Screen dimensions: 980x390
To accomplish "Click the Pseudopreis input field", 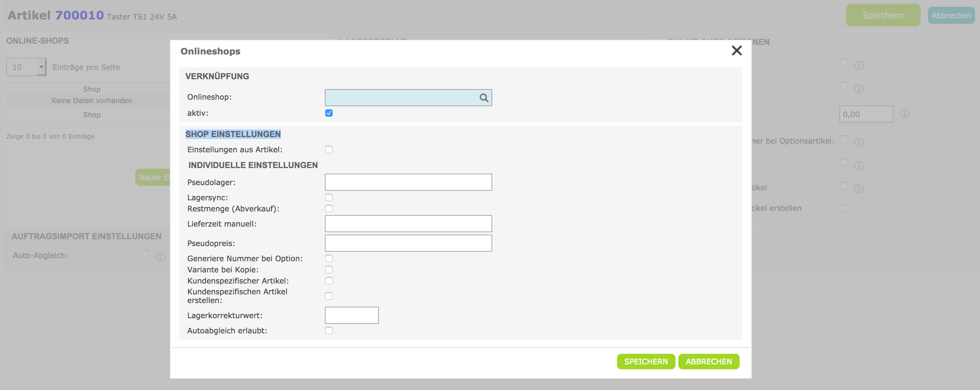I will tap(408, 243).
